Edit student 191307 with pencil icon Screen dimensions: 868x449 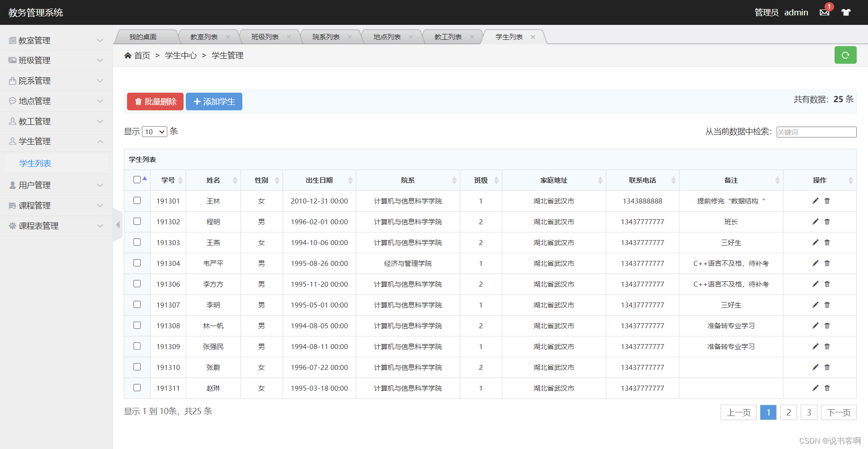[x=815, y=305]
